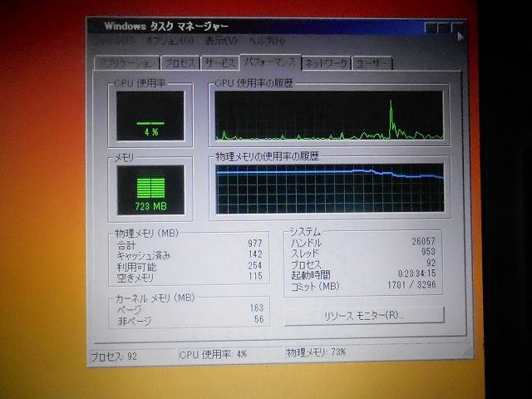Maximize the Task Manager window
Image resolution: width=532 pixels, height=399 pixels.
coord(443,27)
